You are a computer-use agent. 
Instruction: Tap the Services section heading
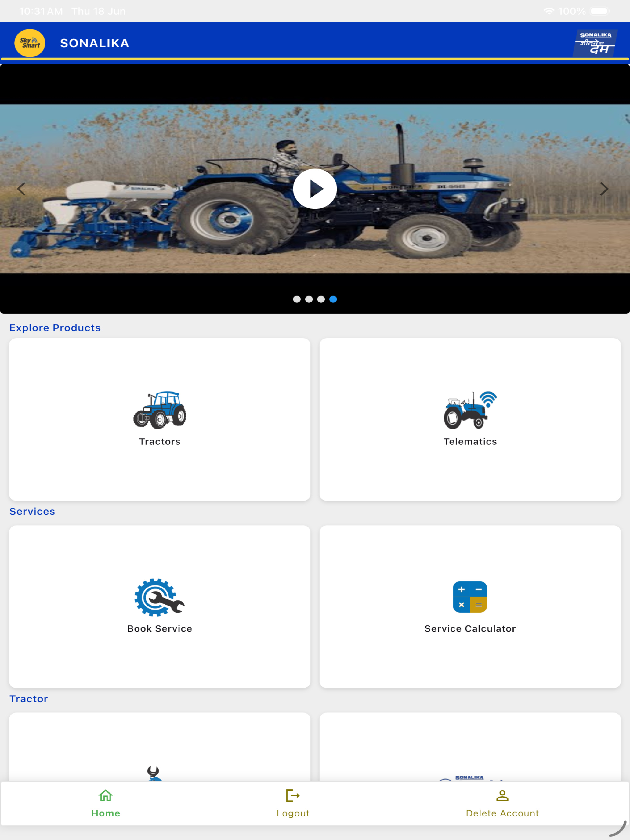click(32, 512)
